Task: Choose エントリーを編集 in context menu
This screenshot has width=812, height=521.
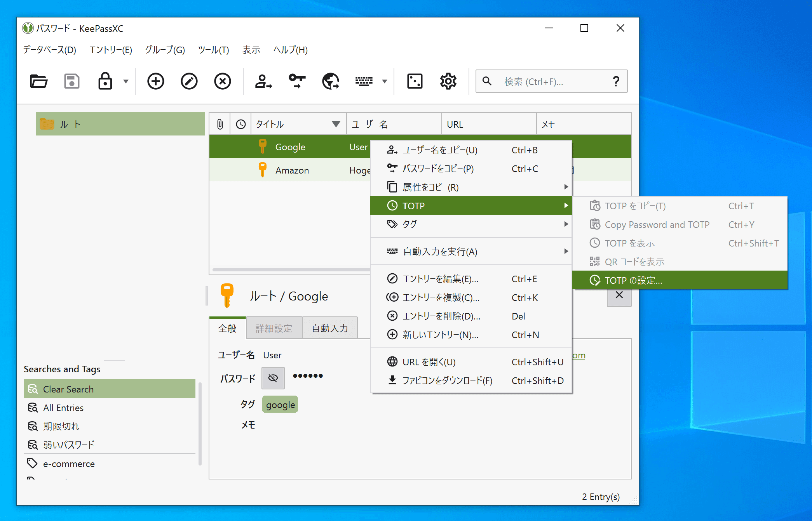Action: 471,279
